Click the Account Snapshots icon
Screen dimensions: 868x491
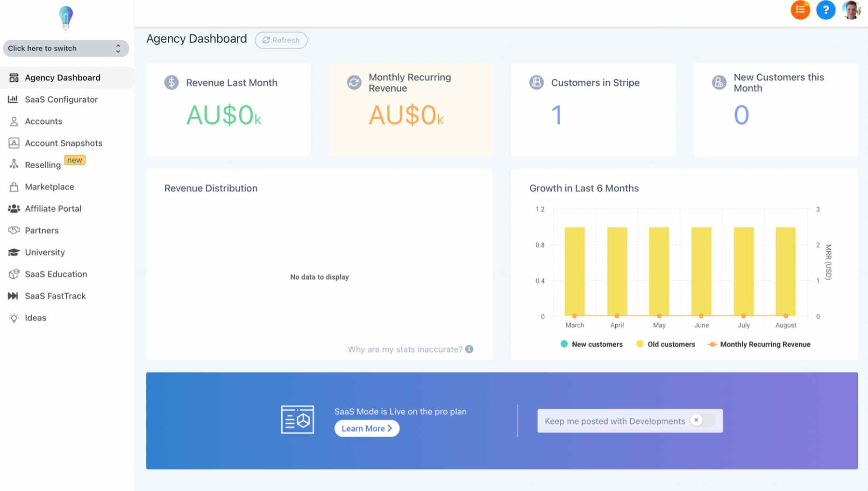click(x=14, y=143)
